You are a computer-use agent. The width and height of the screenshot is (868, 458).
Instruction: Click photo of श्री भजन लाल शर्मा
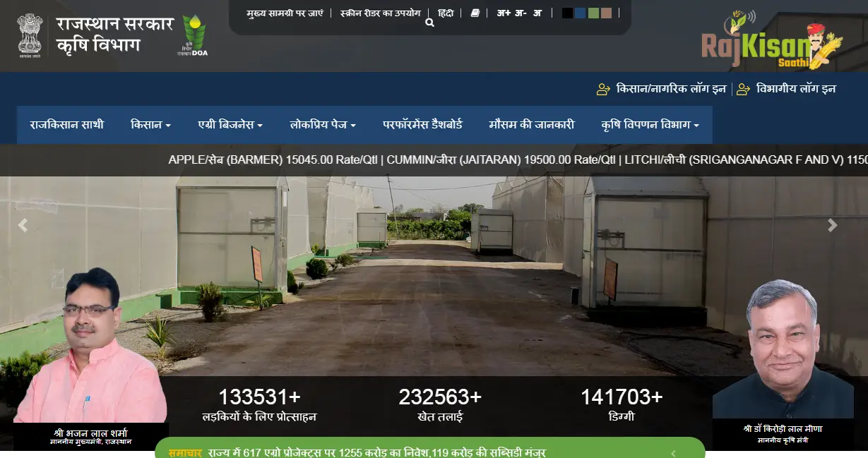pos(90,346)
